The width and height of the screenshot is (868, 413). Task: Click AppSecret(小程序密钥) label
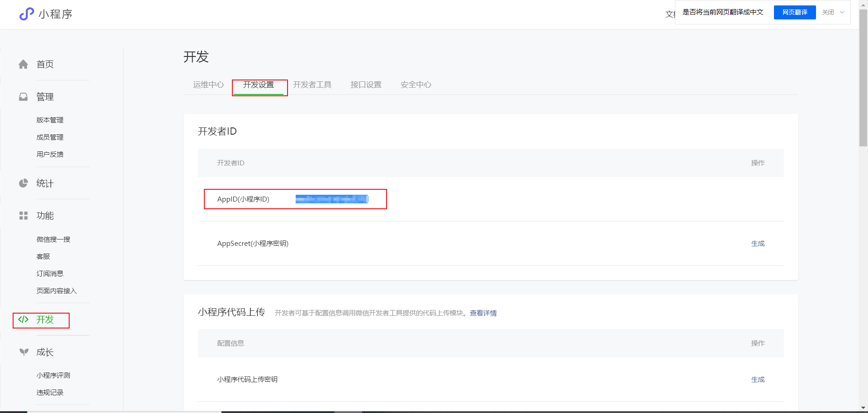(x=253, y=243)
